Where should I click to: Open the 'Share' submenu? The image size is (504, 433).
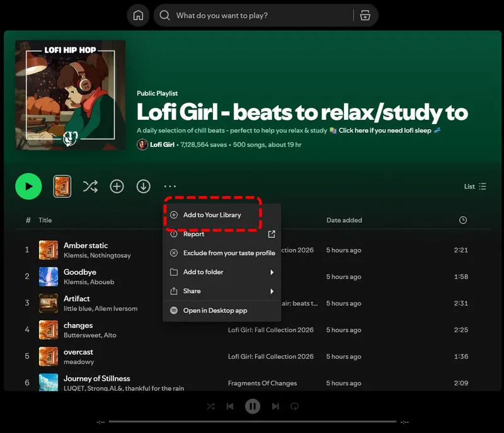tap(222, 291)
